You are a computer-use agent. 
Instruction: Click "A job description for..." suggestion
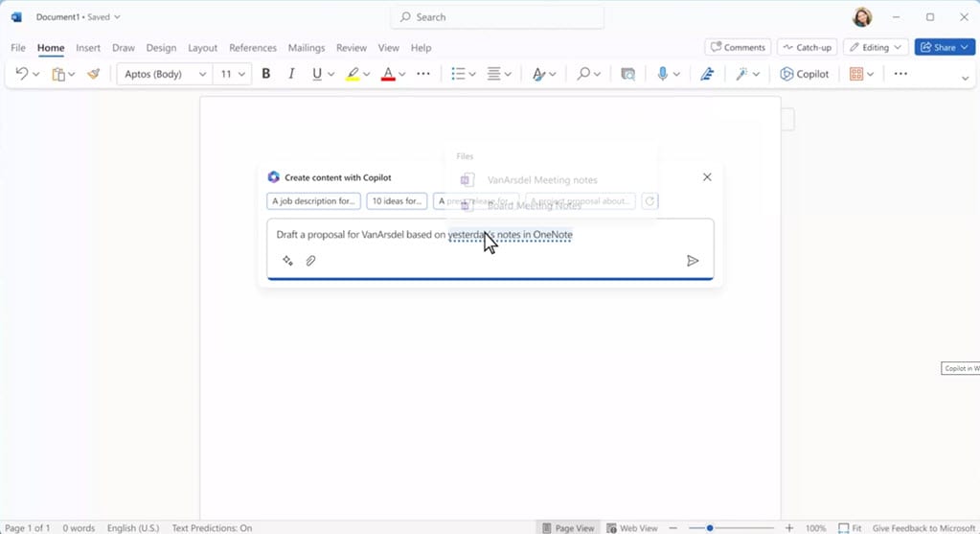314,200
